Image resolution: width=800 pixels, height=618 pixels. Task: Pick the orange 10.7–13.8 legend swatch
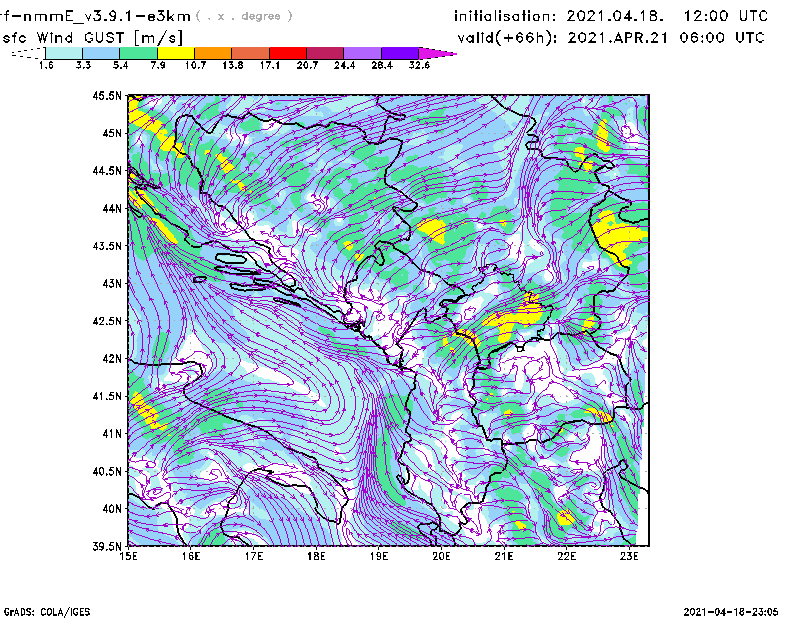pos(213,53)
